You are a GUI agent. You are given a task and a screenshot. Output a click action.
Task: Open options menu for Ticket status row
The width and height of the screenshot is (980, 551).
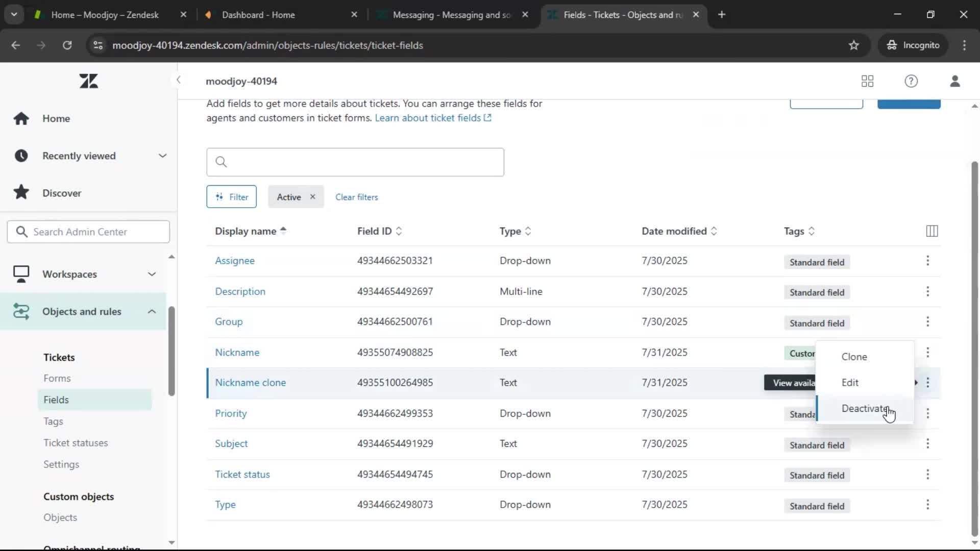click(x=927, y=474)
